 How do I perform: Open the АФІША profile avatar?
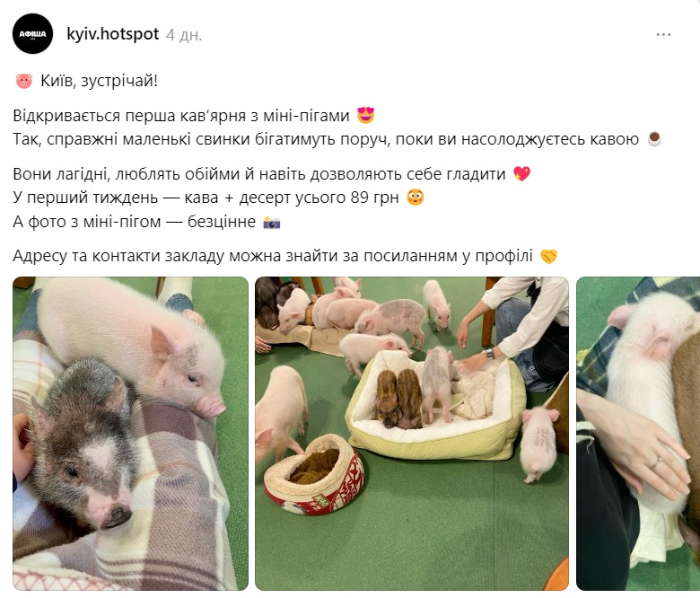32,34
